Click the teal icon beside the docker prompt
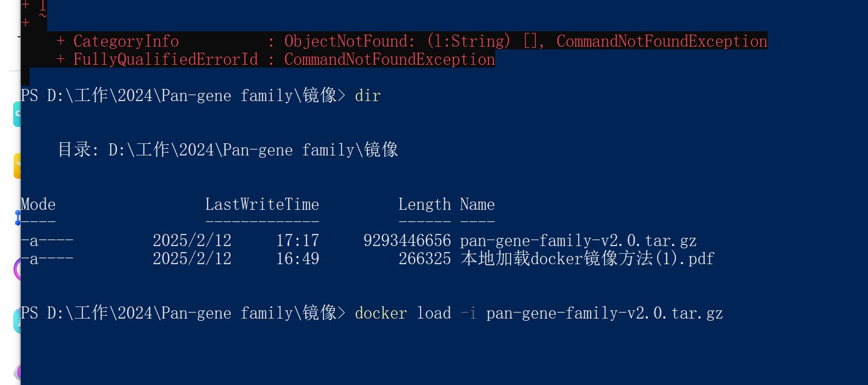Screen dimensions: 868x385 16,321
